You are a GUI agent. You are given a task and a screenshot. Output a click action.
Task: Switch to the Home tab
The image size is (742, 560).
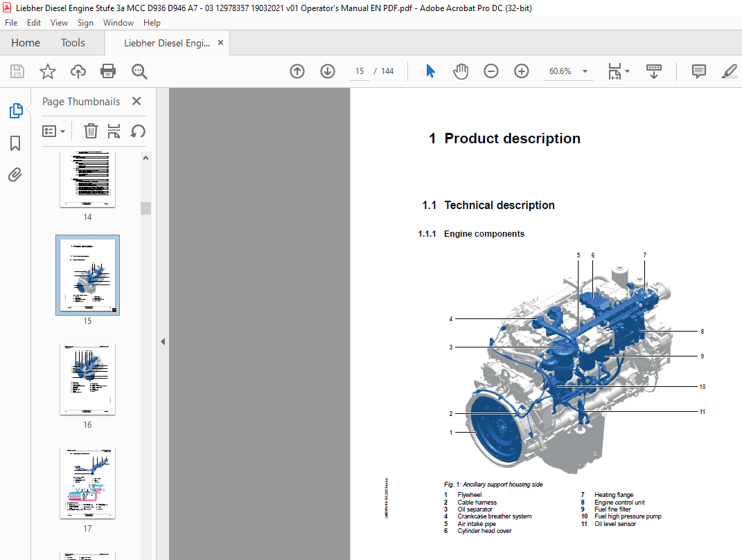[x=26, y=42]
